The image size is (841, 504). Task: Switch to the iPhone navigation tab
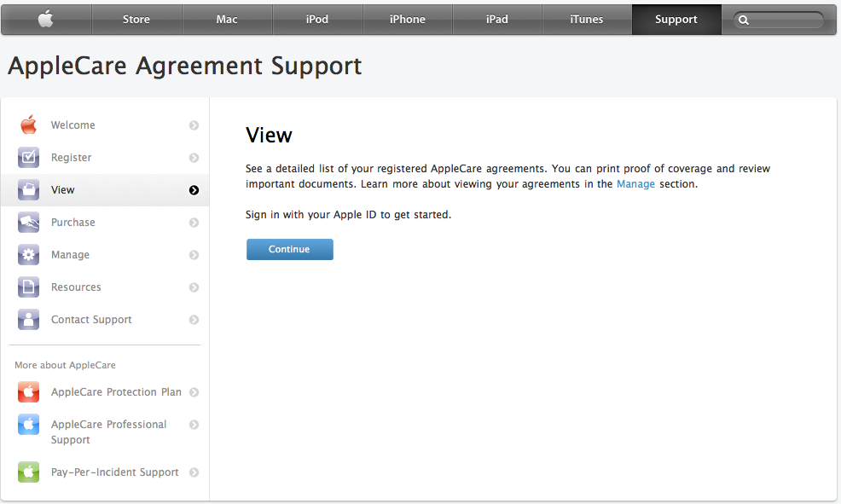[407, 20]
